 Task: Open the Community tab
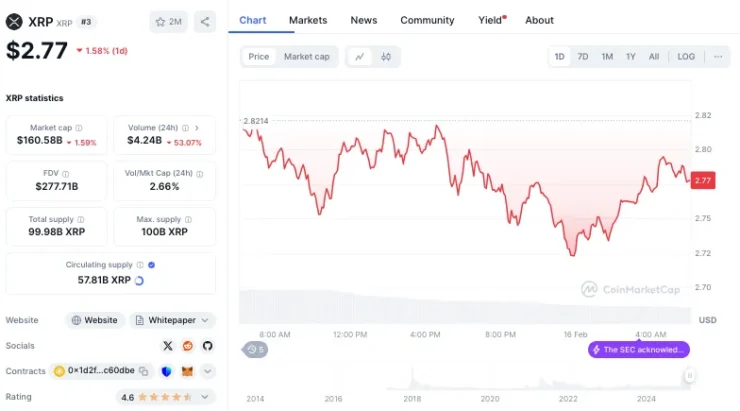coord(427,20)
